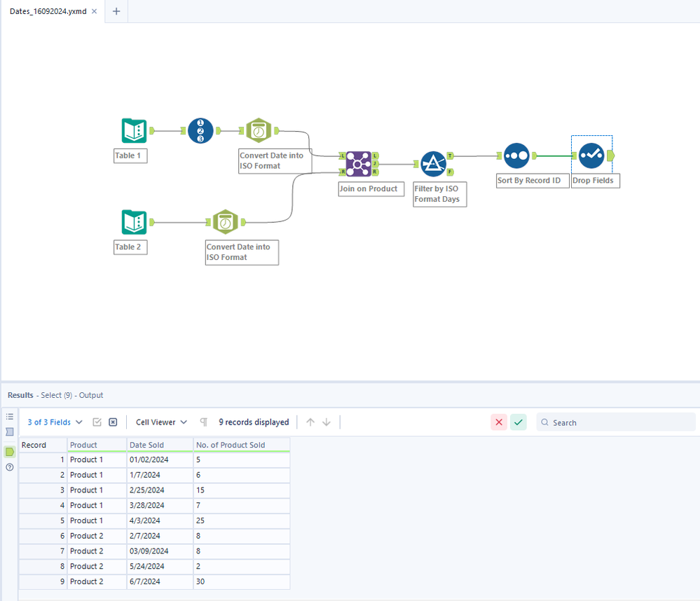Viewport: 700px width, 601px height.
Task: Apply data changes with green check button
Action: pyautogui.click(x=519, y=422)
